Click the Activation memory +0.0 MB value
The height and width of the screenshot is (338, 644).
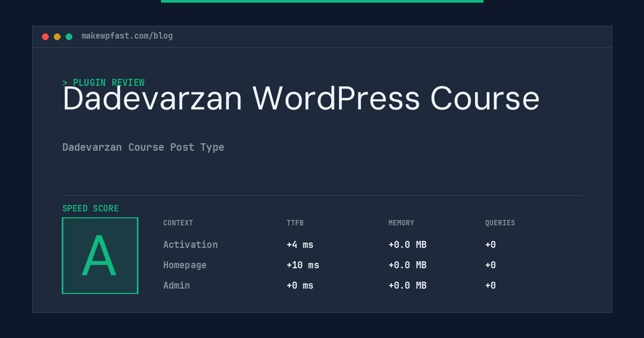407,245
